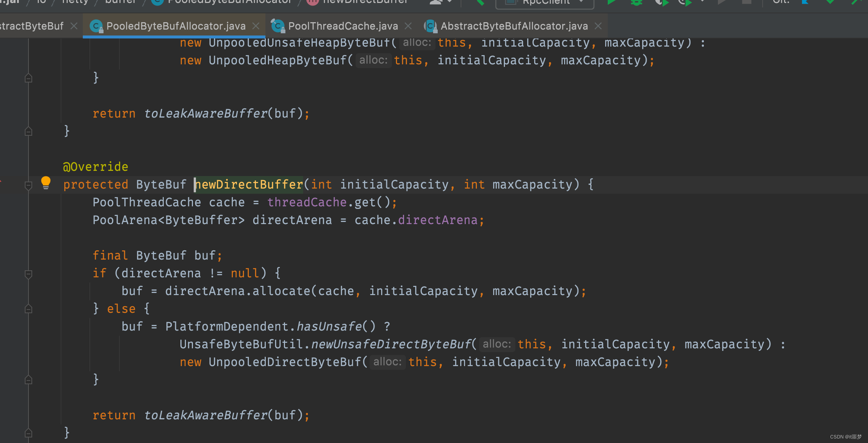Switch to the AbstractByteBuf editor tab

32,26
